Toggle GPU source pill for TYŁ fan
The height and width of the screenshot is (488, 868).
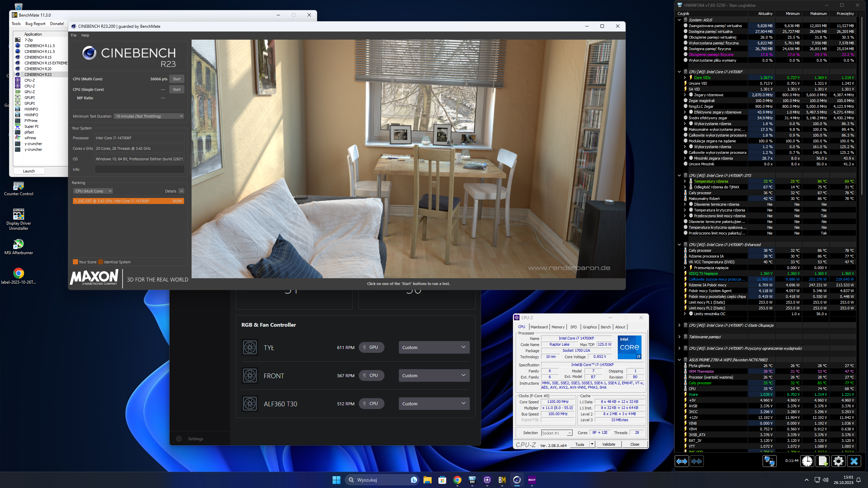pos(371,347)
